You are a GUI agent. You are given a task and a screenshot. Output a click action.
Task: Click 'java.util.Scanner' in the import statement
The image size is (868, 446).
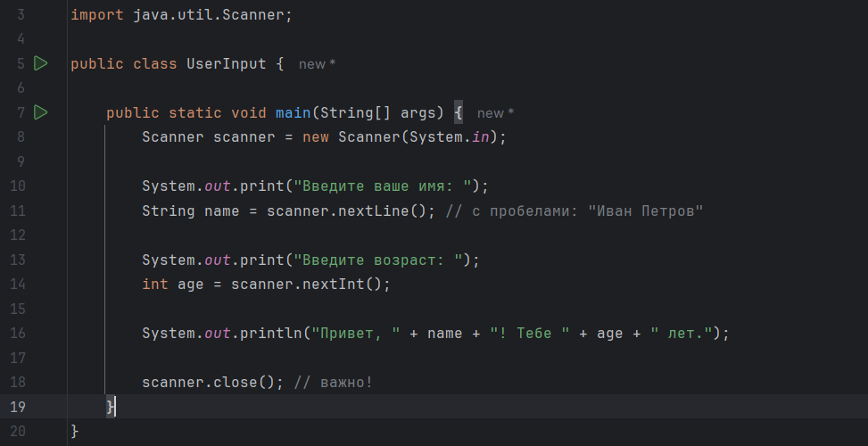pos(208,15)
